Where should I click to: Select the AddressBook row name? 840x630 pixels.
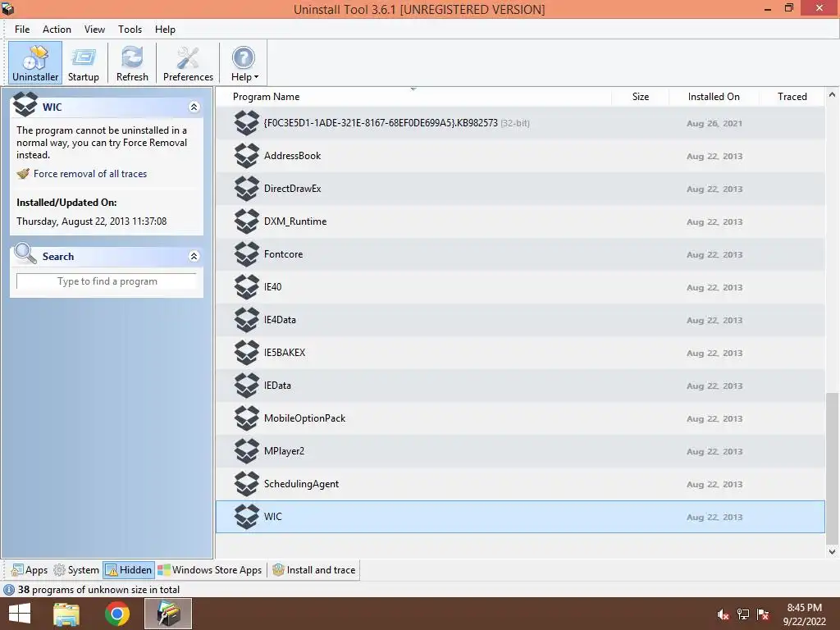(293, 156)
